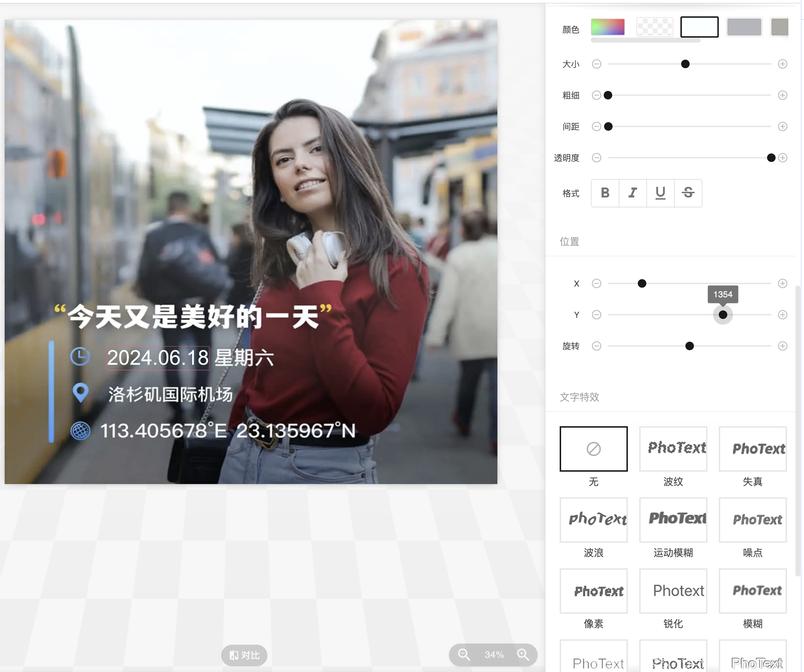804x672 pixels.
Task: Toggle underline text formatting
Action: [661, 193]
